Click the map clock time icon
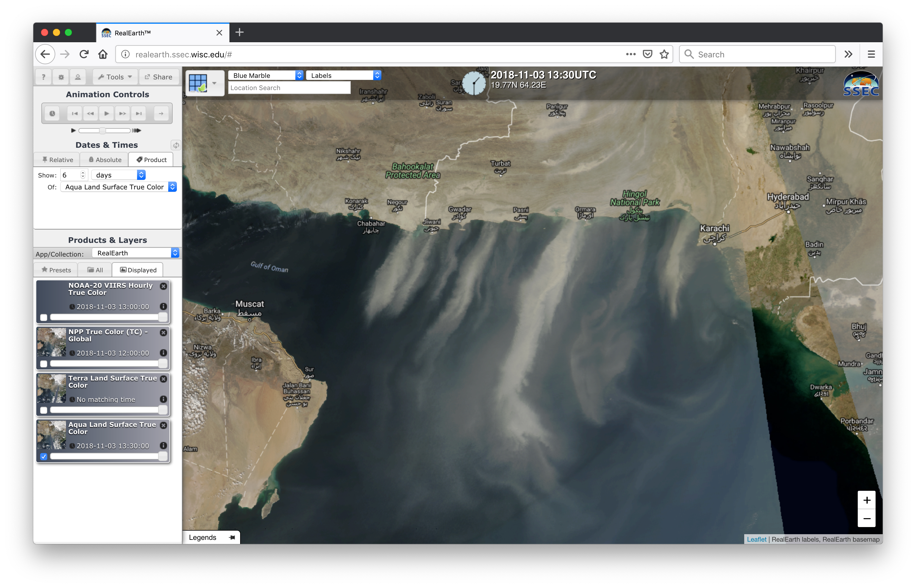The height and width of the screenshot is (588, 916). point(474,83)
